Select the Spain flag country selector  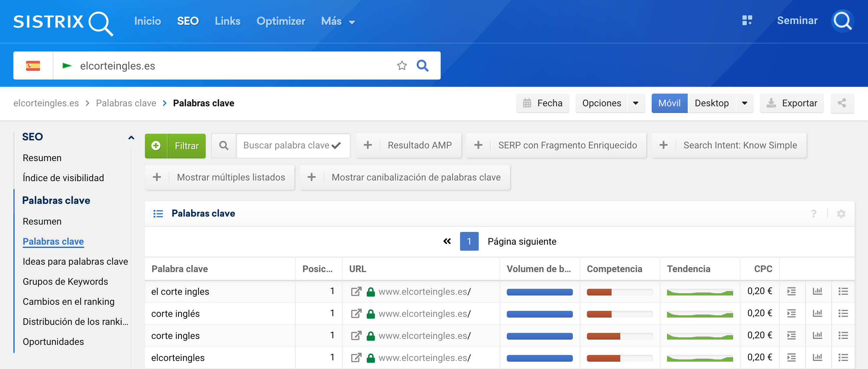(33, 66)
